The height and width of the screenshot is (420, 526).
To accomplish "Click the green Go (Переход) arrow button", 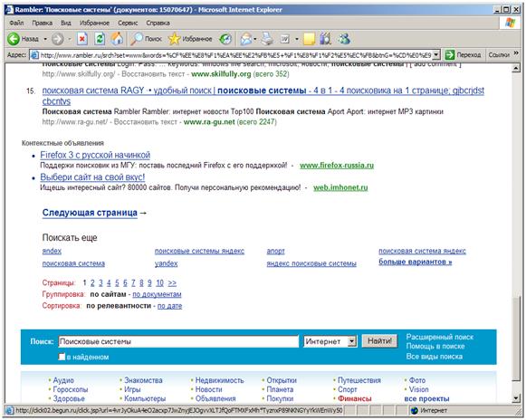I will 450,54.
